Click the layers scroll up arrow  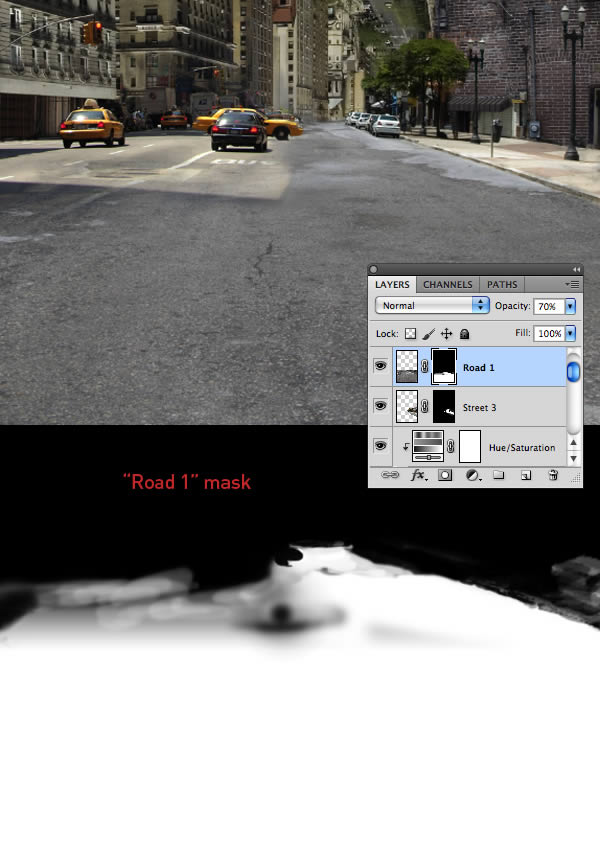(573, 443)
